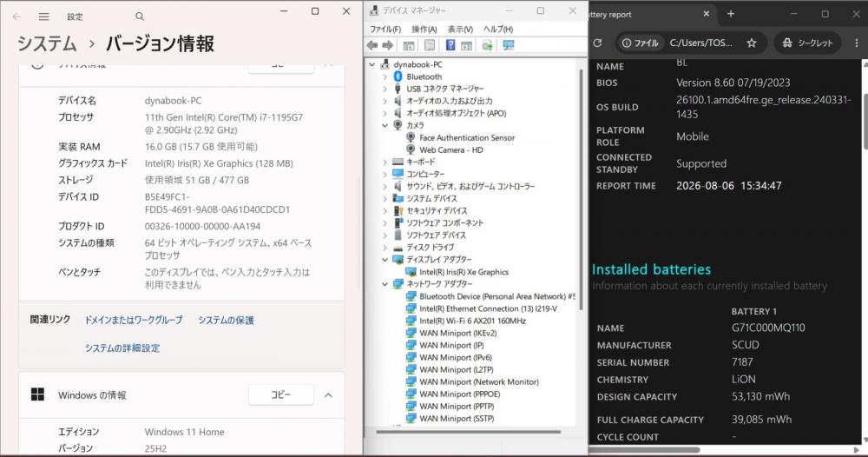The height and width of the screenshot is (457, 868).
Task: Click the G71C000MQ110 battery name value
Action: pos(768,328)
